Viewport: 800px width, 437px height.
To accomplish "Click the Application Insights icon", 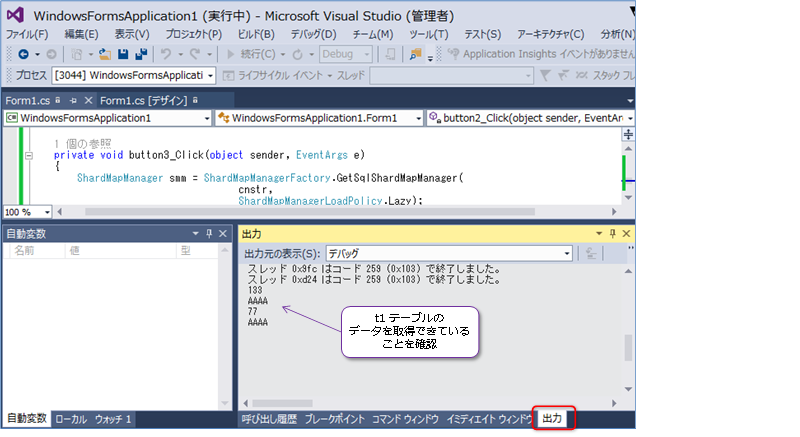I will 454,54.
